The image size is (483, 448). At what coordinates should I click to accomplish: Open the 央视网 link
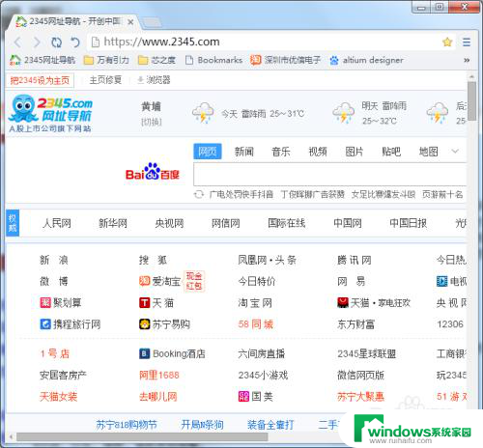(169, 223)
